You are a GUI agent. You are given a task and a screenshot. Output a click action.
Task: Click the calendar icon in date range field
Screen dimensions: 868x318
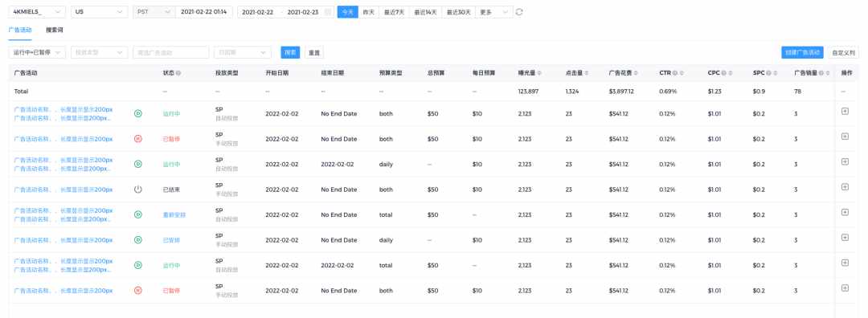(x=328, y=11)
